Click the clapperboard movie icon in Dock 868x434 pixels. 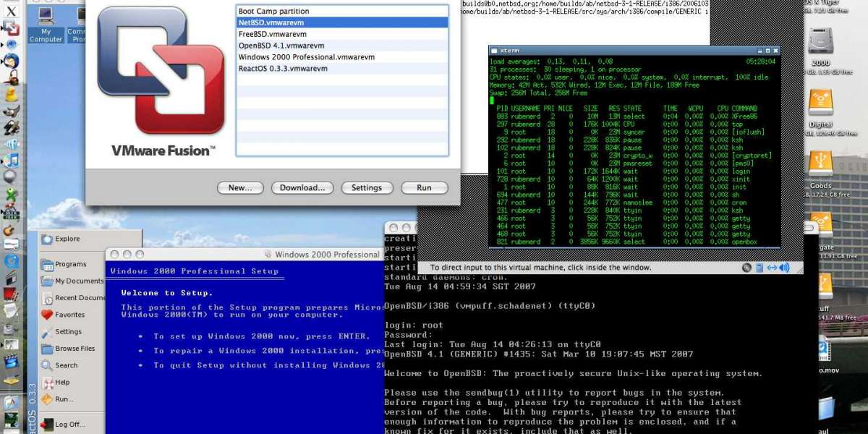pos(11,361)
